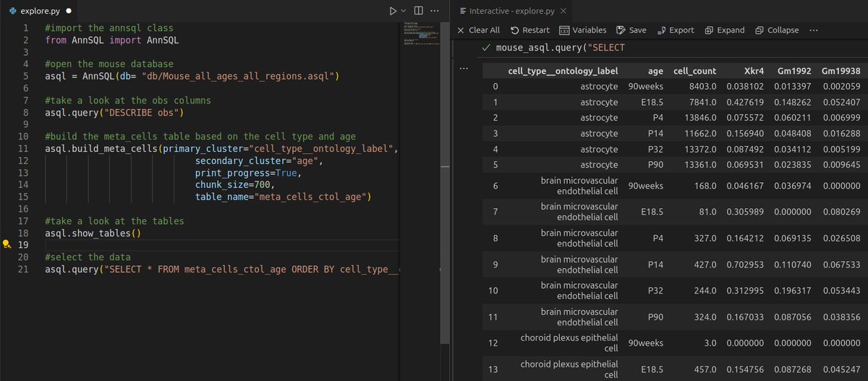Save the interactive session
This screenshot has height=381, width=868.
click(x=631, y=30)
